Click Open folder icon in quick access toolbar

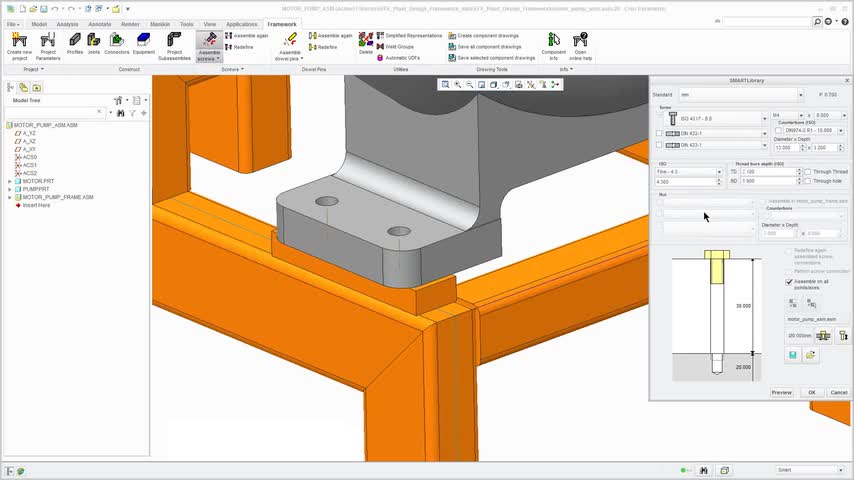click(33, 9)
